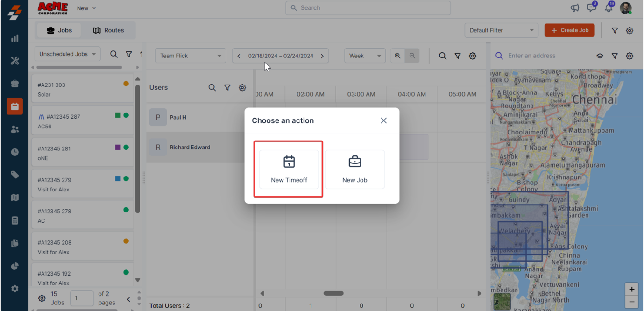This screenshot has height=311, width=644.
Task: Go to next week date range arrow
Action: coord(322,56)
